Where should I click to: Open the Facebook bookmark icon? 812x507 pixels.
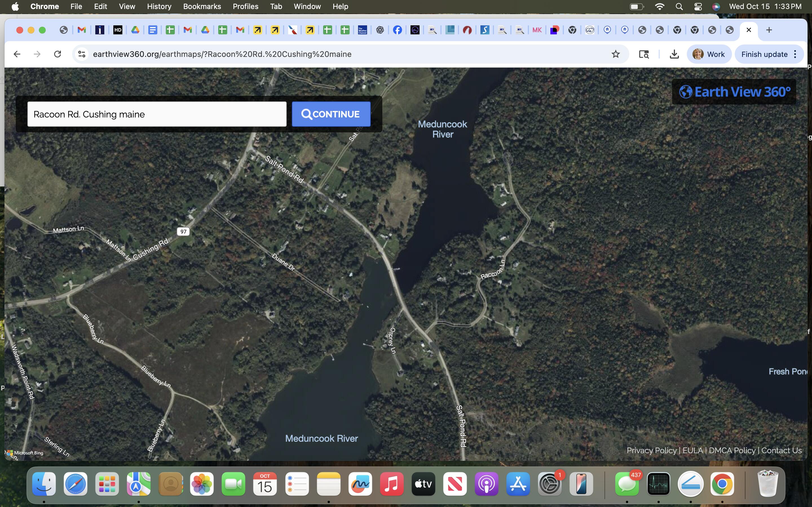(397, 30)
